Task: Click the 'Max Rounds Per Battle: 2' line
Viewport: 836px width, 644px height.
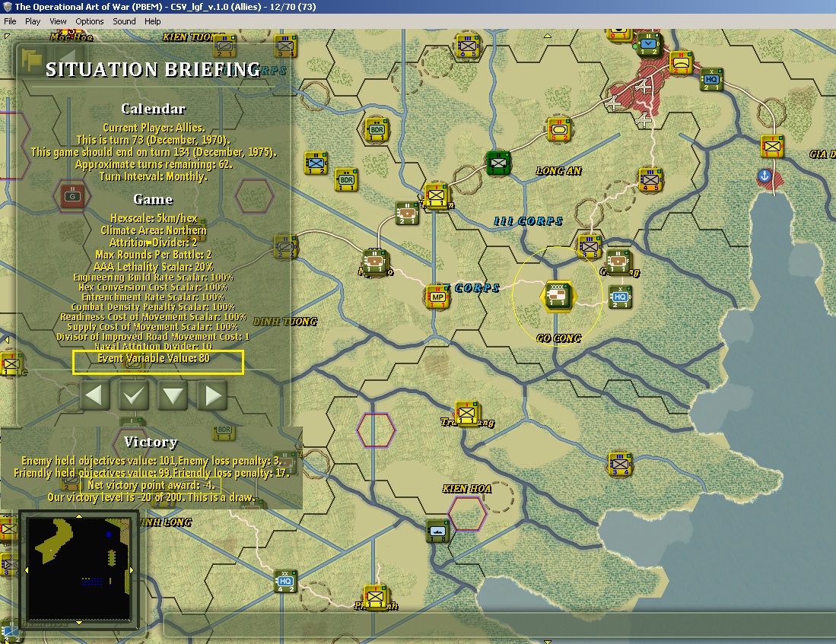Action: point(154,255)
